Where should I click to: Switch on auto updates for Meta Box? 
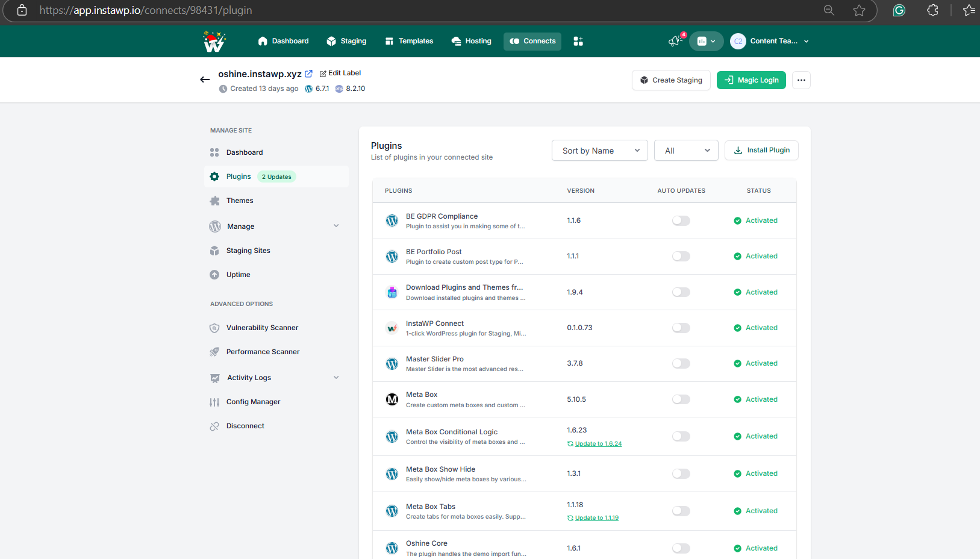click(681, 399)
